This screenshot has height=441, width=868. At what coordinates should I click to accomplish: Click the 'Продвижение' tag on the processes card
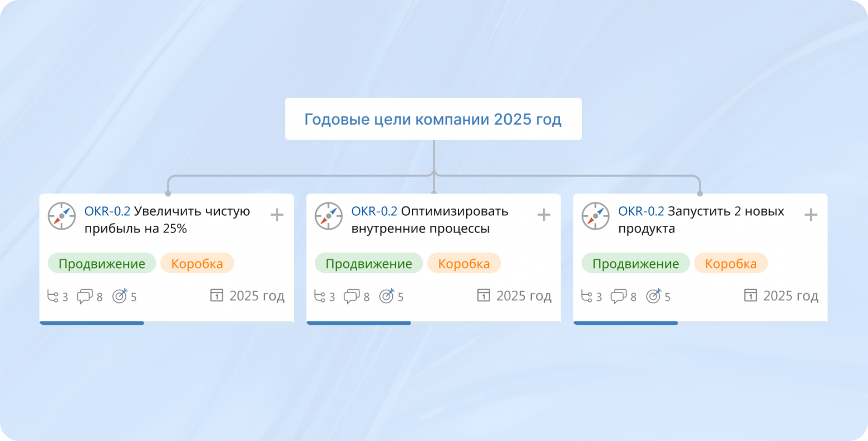368,263
